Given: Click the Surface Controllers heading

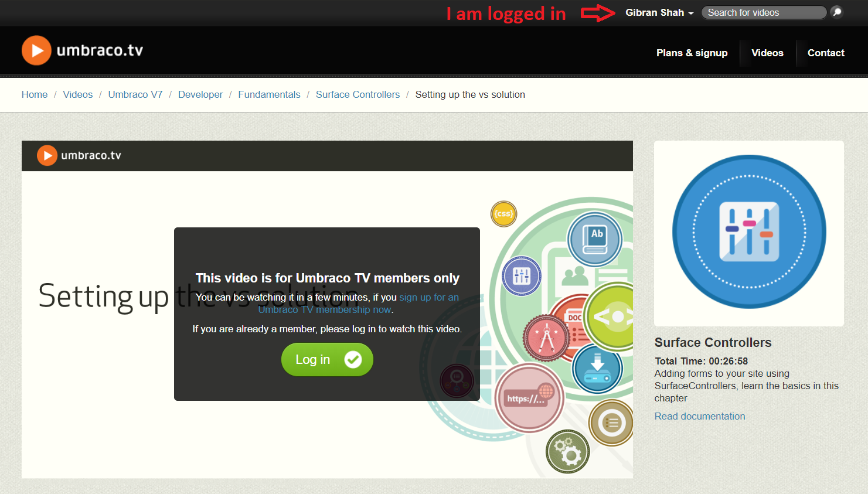Looking at the screenshot, I should (713, 342).
